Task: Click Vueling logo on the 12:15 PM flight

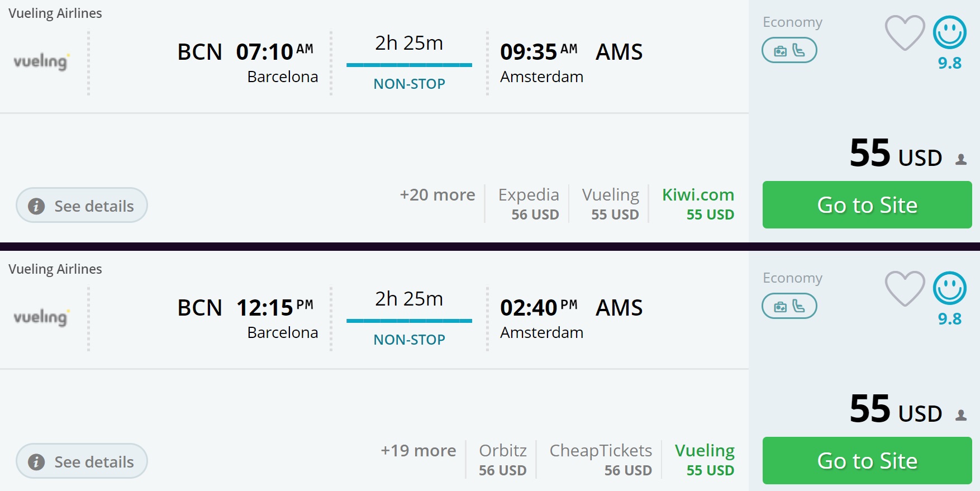Action: point(41,317)
